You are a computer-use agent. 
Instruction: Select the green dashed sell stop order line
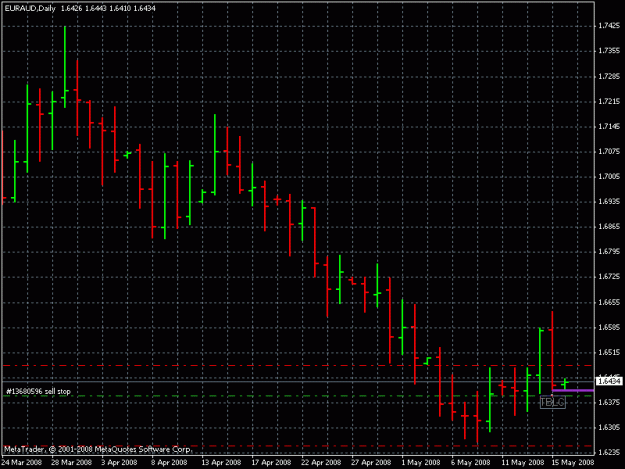click(x=298, y=396)
